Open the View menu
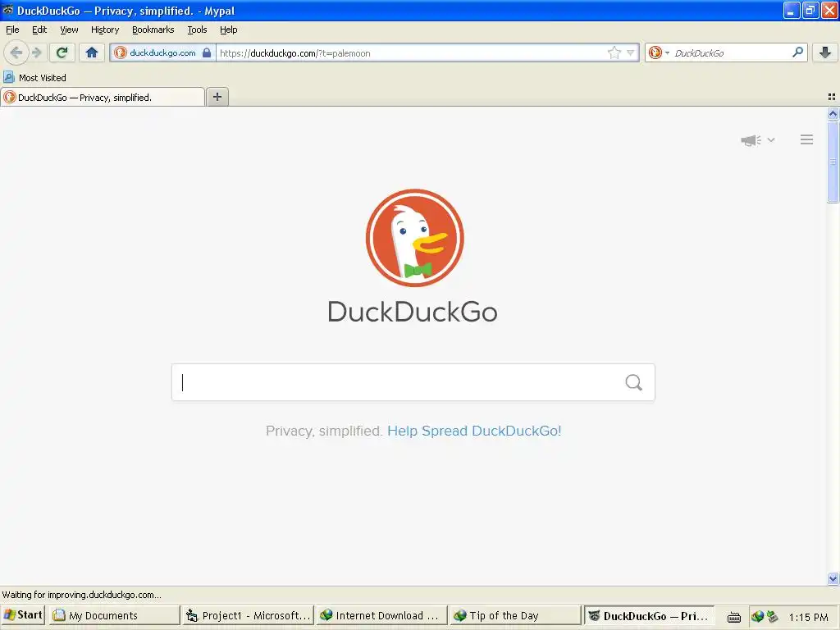 69,30
